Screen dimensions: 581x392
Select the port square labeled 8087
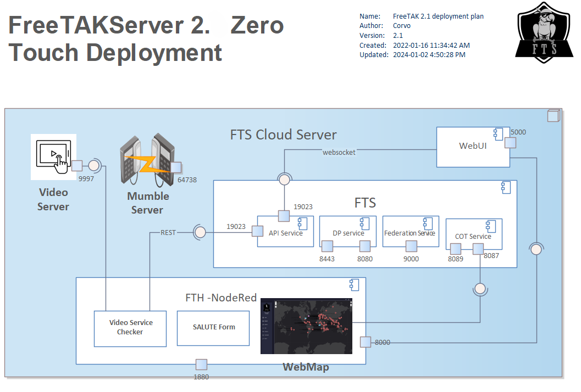[478, 249]
